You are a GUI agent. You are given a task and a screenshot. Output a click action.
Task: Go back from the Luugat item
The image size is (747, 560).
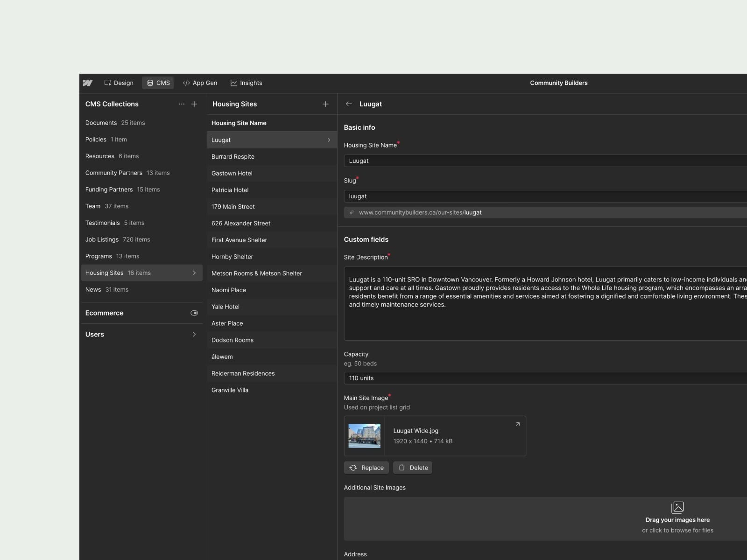point(349,104)
